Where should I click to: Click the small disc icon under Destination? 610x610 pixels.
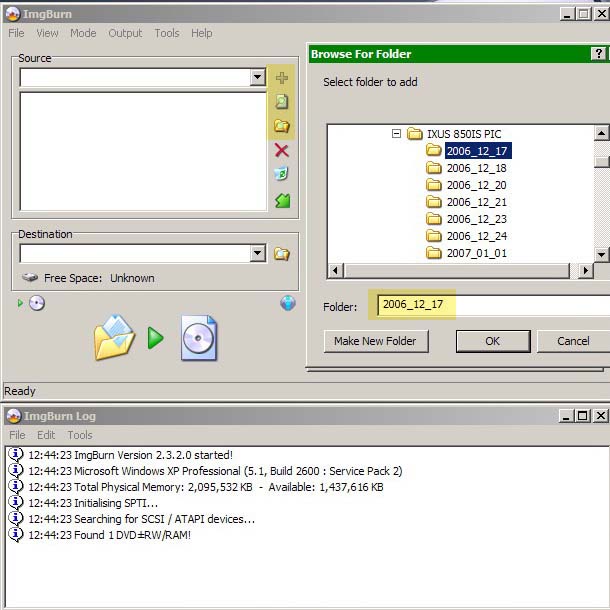[37, 303]
